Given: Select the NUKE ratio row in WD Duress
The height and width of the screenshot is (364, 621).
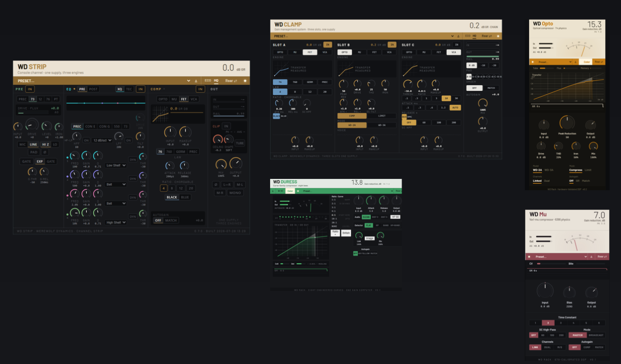Looking at the screenshot, I should (x=341, y=226).
